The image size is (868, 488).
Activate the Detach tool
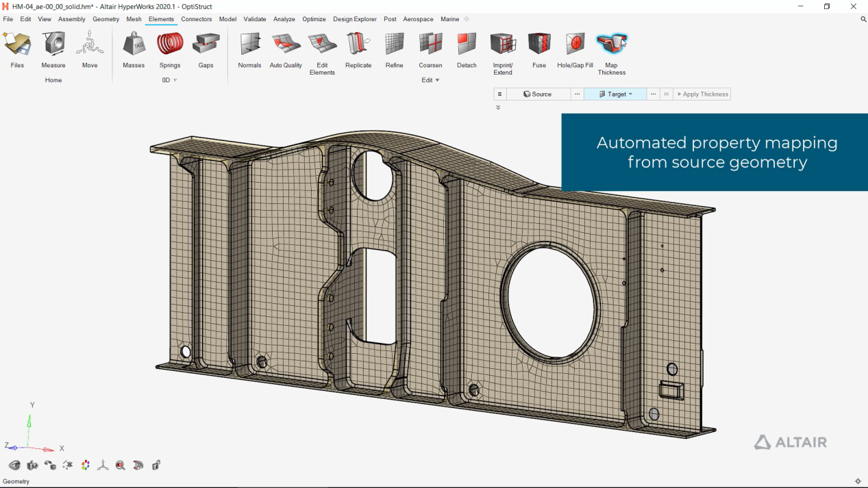(467, 50)
